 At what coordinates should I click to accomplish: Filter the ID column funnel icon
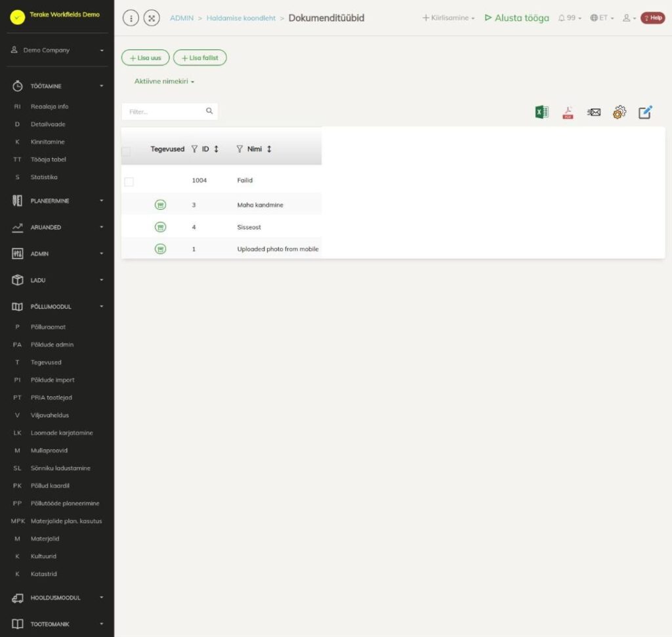tap(194, 149)
